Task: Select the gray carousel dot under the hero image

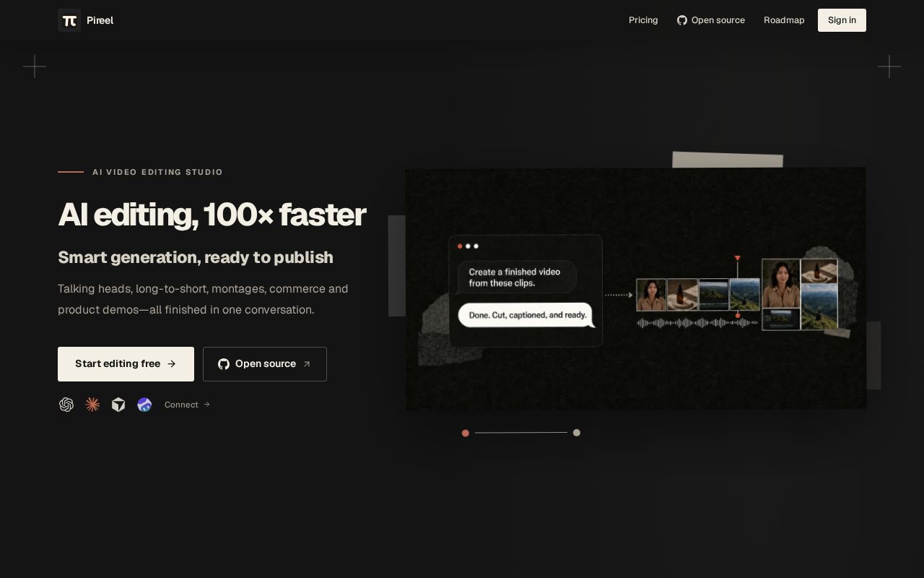Action: [577, 433]
